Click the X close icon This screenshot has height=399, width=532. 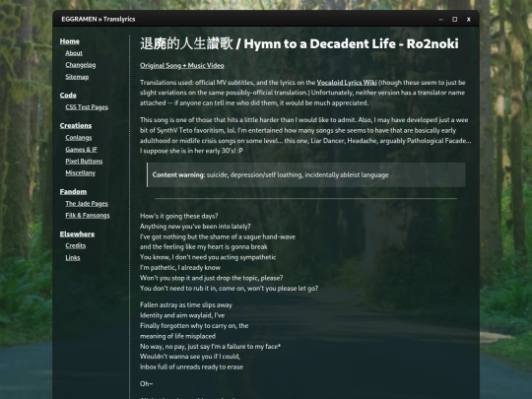click(469, 20)
